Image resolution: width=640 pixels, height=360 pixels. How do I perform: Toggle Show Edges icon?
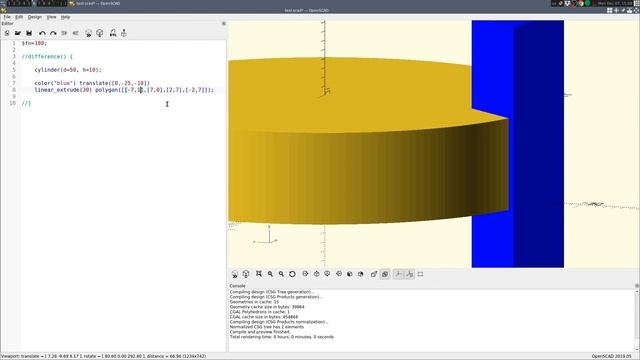coord(420,274)
